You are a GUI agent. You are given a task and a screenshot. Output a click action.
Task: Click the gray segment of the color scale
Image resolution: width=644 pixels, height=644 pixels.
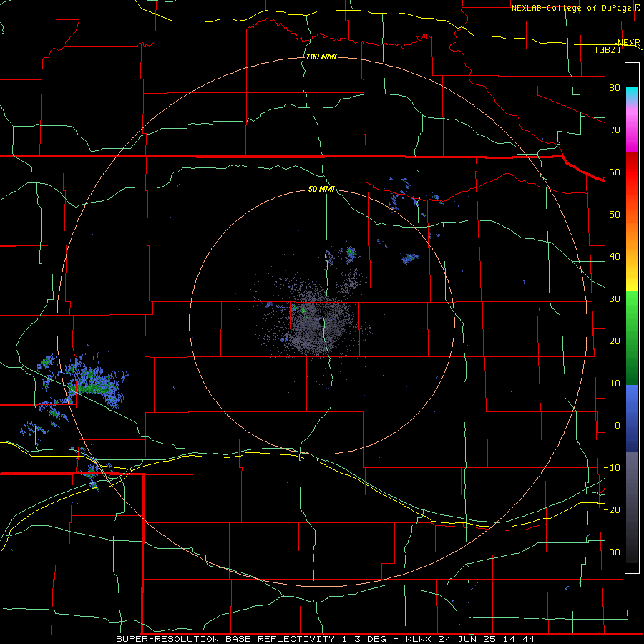pos(632,507)
